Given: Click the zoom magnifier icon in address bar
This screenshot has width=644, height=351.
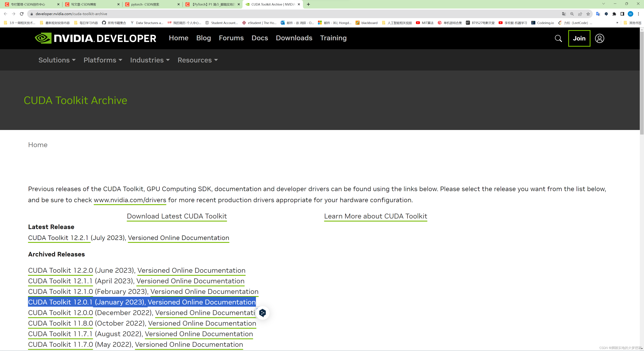Looking at the screenshot, I should [x=572, y=14].
